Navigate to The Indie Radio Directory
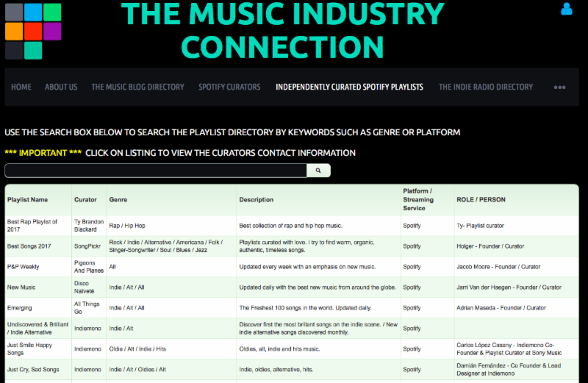The width and height of the screenshot is (588, 383). [x=486, y=87]
